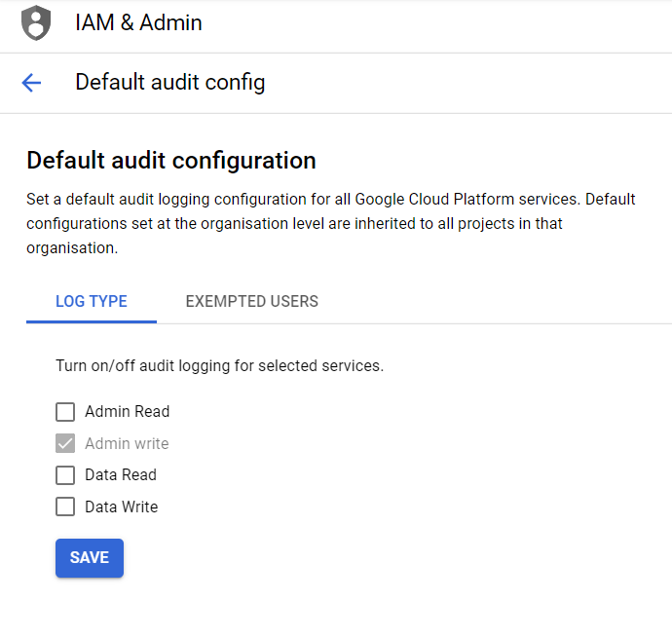
Task: Switch to the LOG TYPE tab
Action: (x=92, y=301)
